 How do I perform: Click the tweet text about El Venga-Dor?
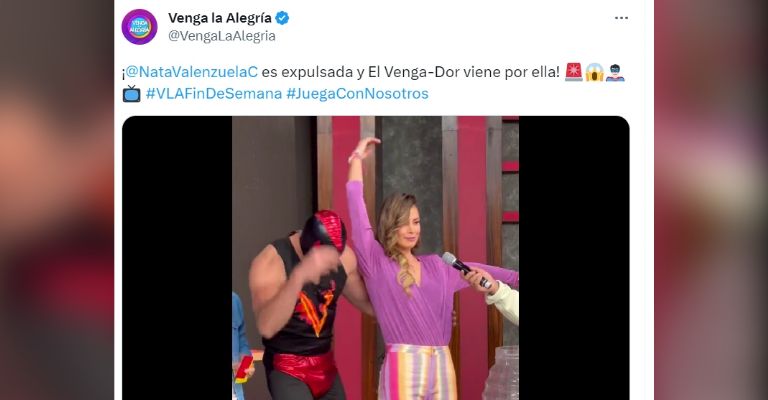410,72
